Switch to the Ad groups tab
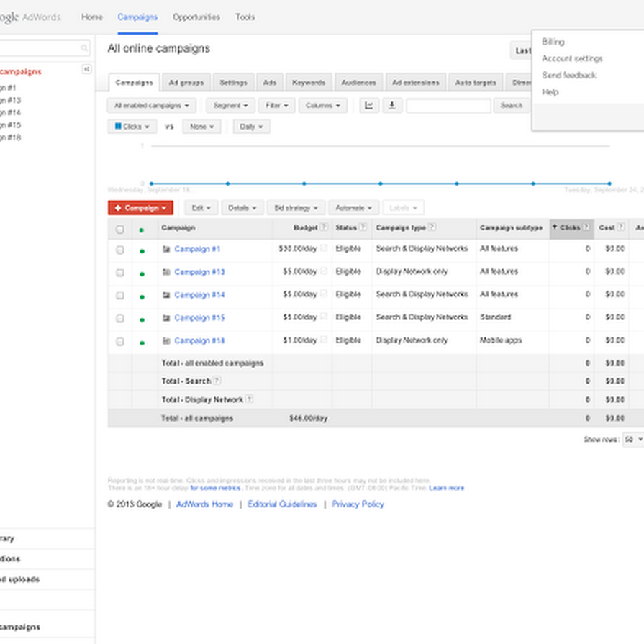 pos(186,83)
